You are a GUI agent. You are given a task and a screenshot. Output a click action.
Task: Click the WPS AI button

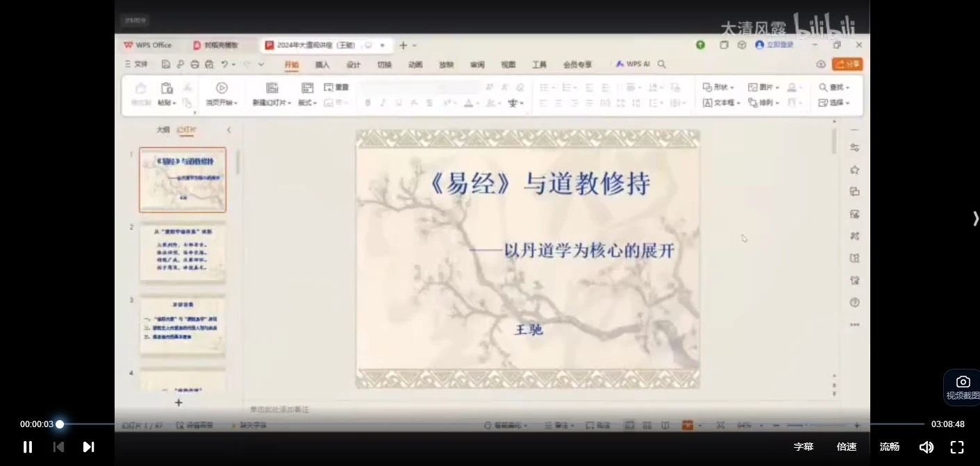point(633,64)
